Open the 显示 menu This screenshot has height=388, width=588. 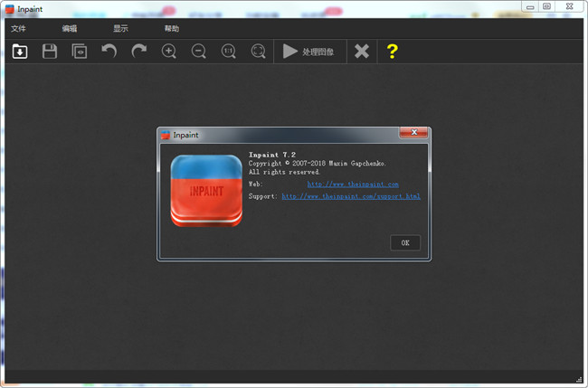(x=120, y=29)
